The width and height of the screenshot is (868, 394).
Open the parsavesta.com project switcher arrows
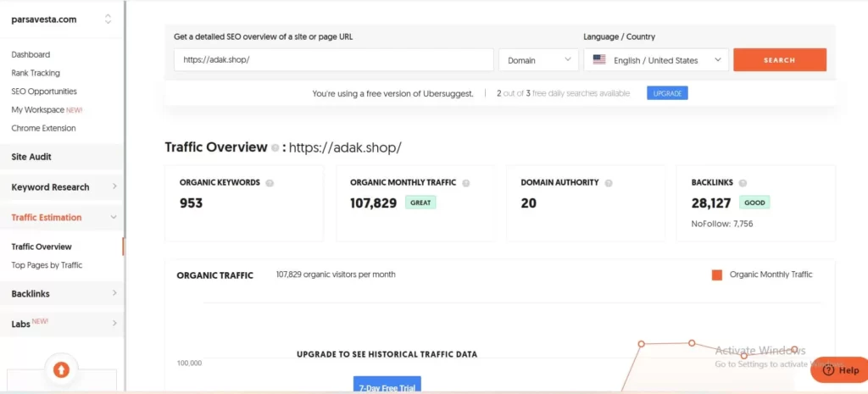pos(108,19)
